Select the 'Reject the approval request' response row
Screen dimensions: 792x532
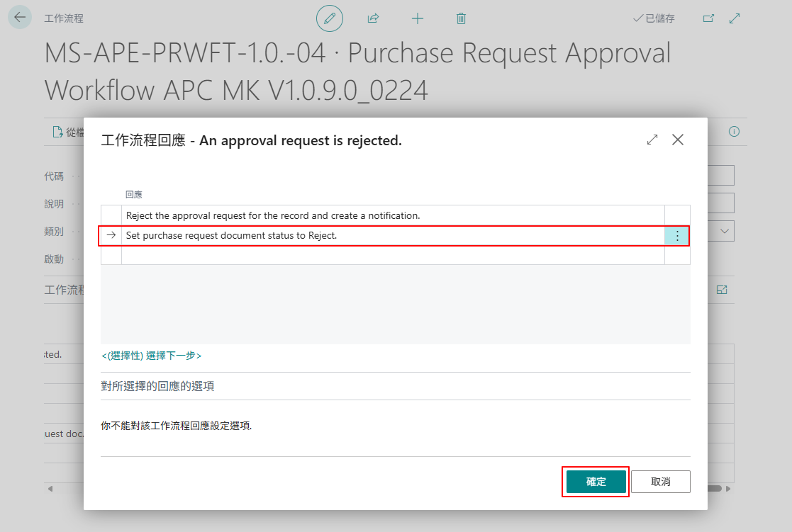(396, 215)
